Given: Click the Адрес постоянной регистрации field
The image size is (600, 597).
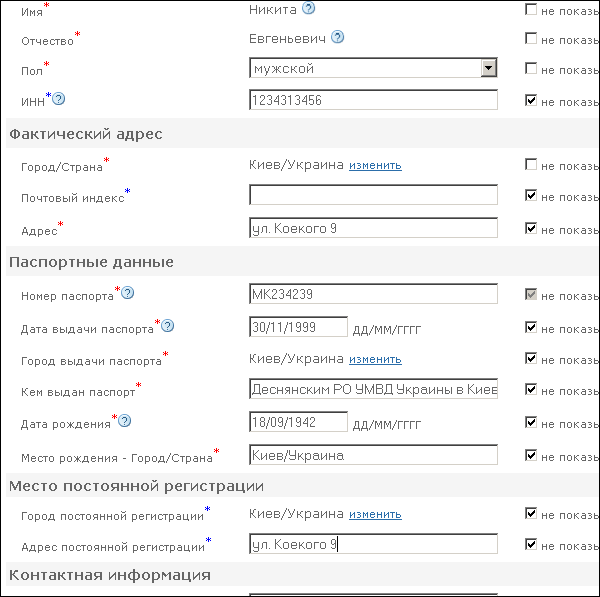Looking at the screenshot, I should [373, 544].
